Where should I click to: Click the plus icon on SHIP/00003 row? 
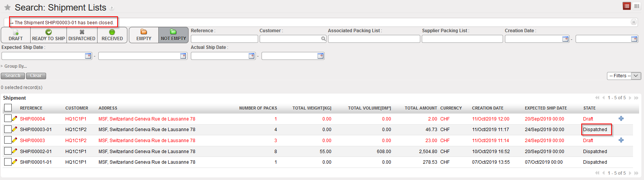point(621,140)
